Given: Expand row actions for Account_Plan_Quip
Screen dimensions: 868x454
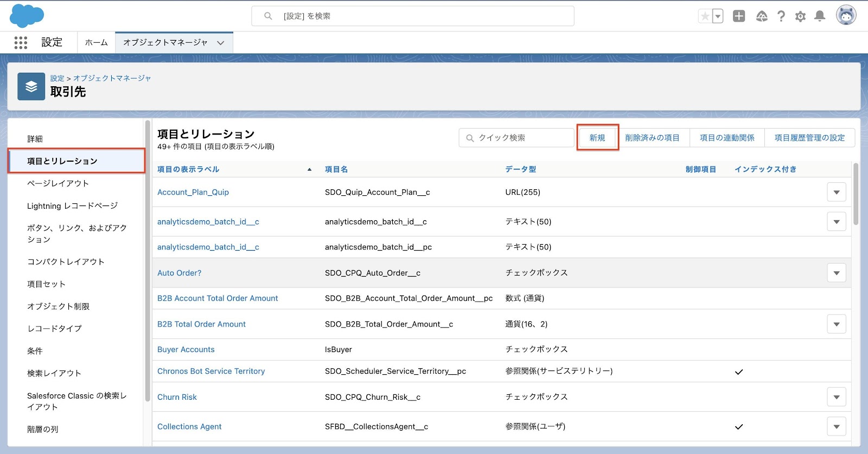Looking at the screenshot, I should pos(837,192).
